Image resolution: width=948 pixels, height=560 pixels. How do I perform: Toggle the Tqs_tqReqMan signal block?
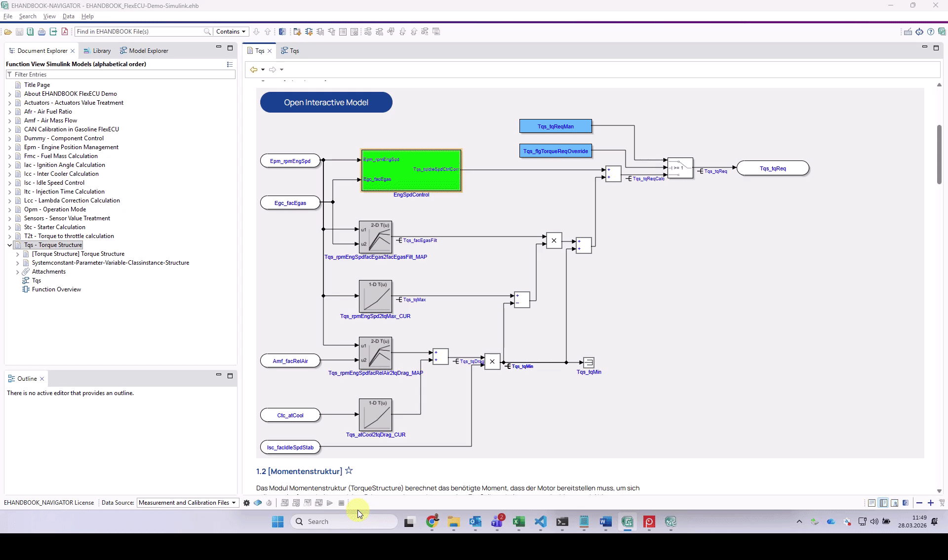point(555,126)
